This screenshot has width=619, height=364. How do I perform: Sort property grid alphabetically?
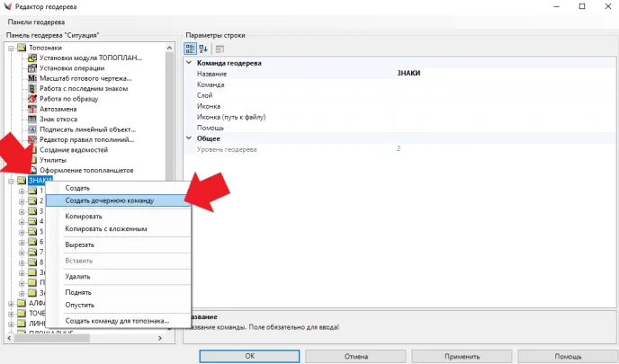(x=203, y=48)
